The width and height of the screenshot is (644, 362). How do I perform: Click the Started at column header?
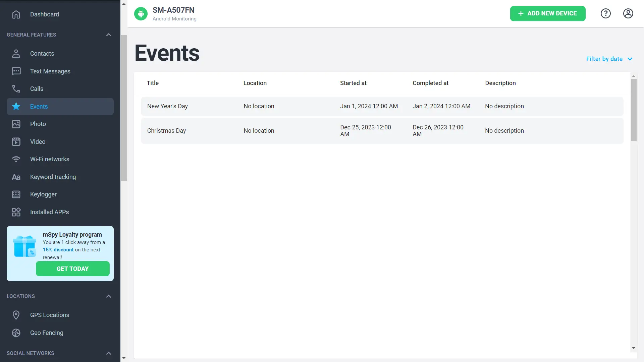[x=353, y=83]
